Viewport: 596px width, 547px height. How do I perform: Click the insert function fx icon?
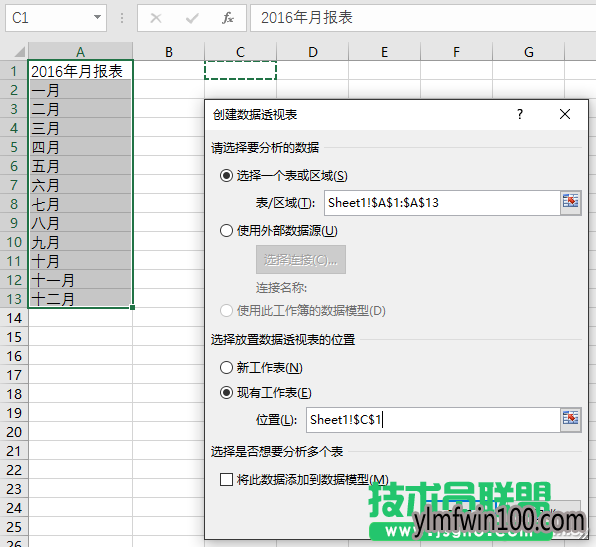coord(228,18)
